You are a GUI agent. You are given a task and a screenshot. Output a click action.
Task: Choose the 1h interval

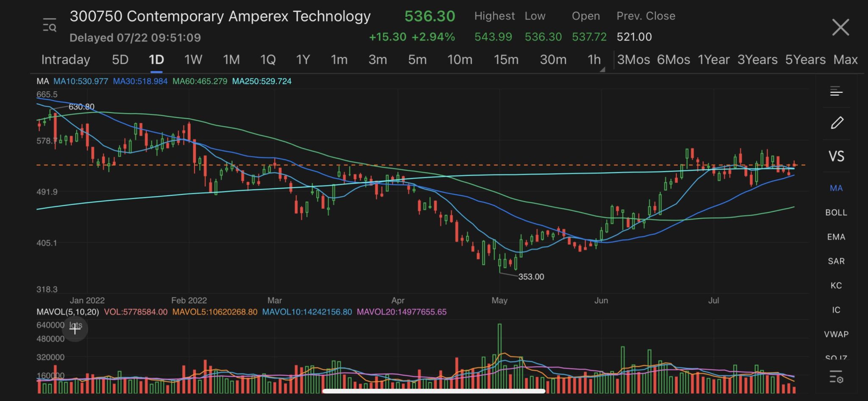click(594, 60)
